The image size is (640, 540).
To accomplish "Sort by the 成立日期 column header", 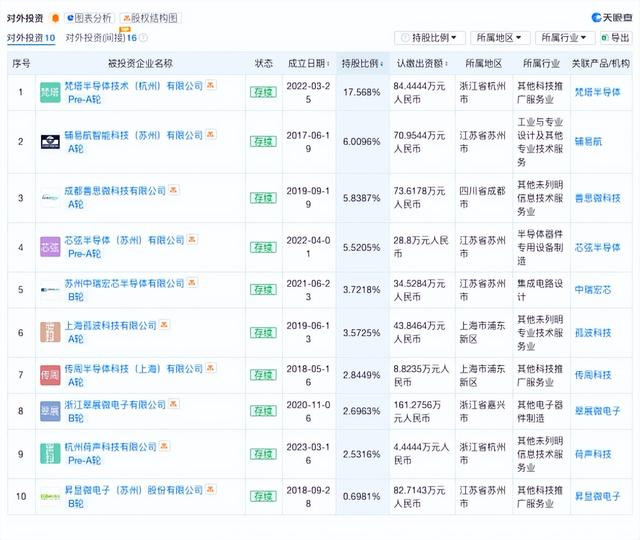I will click(x=309, y=63).
